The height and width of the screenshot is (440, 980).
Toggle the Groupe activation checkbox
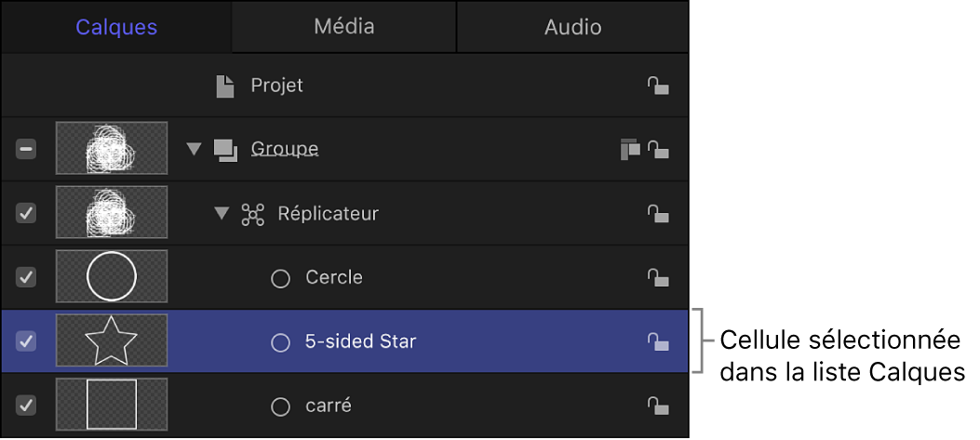click(x=27, y=149)
